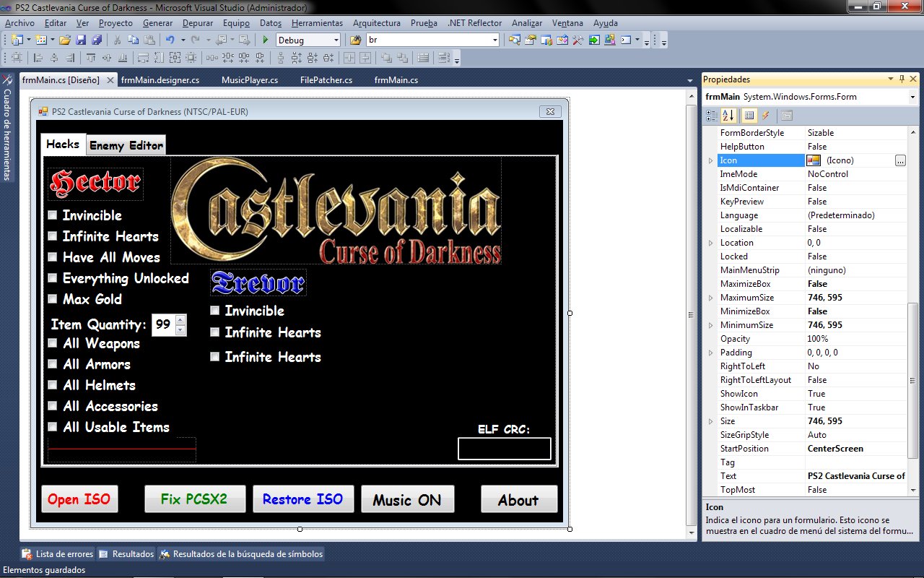Sort properties with the Alphabetical A-Z icon
This screenshot has width=924, height=578.
click(728, 116)
